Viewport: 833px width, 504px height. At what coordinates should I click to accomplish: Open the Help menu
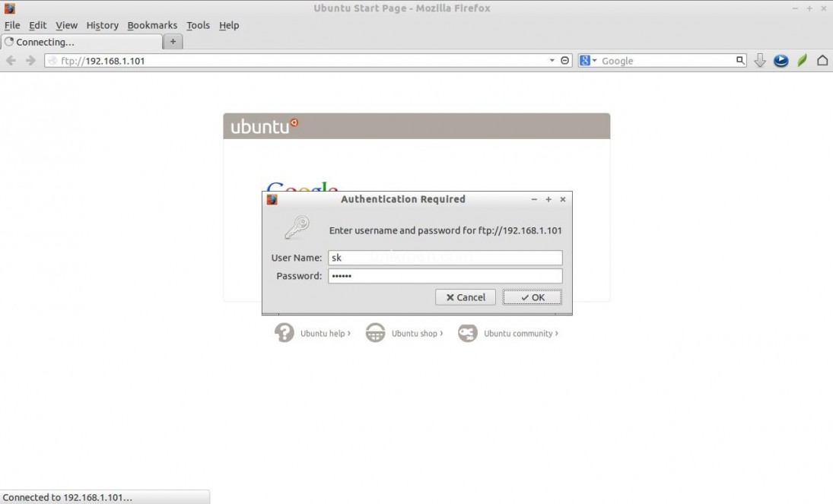(229, 25)
